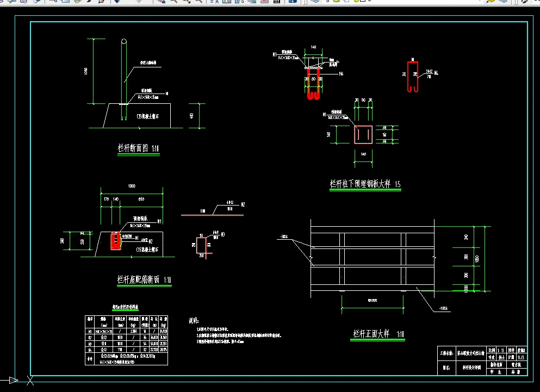The image size is (540, 392).
Task: Click the small red N3 stirrup rectangle
Action: (201, 245)
